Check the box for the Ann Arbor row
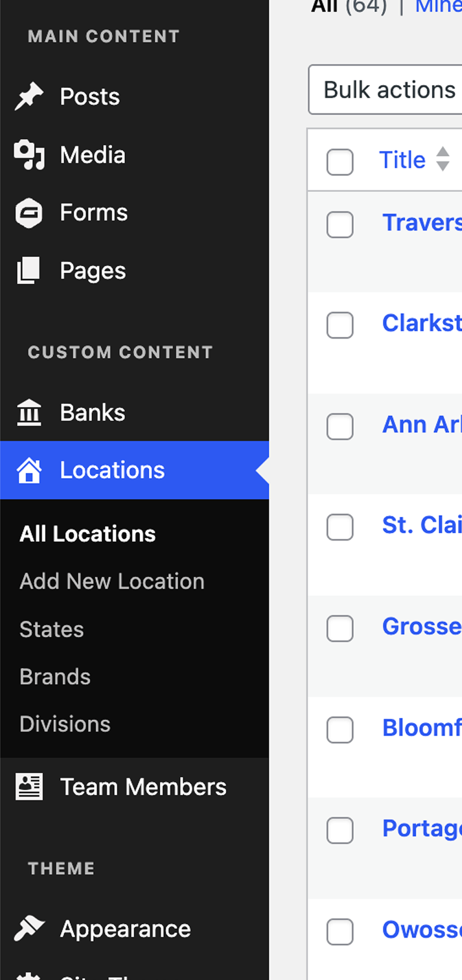This screenshot has height=980, width=462. 340,427
